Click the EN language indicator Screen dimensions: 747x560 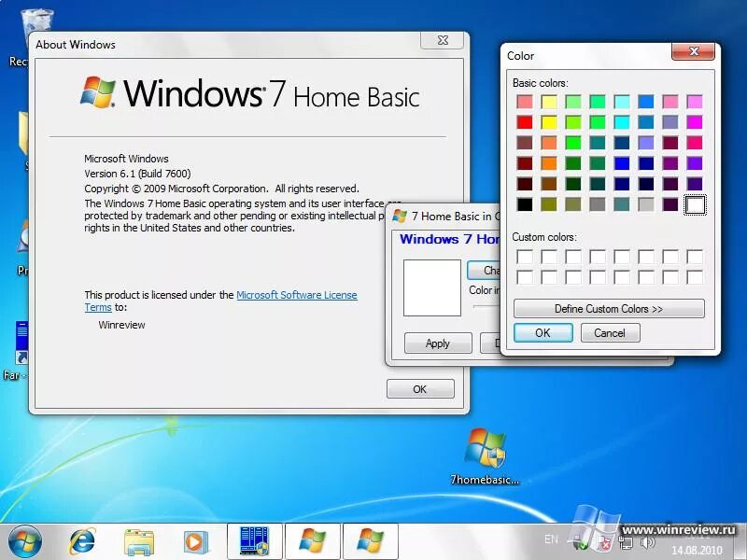[551, 539]
